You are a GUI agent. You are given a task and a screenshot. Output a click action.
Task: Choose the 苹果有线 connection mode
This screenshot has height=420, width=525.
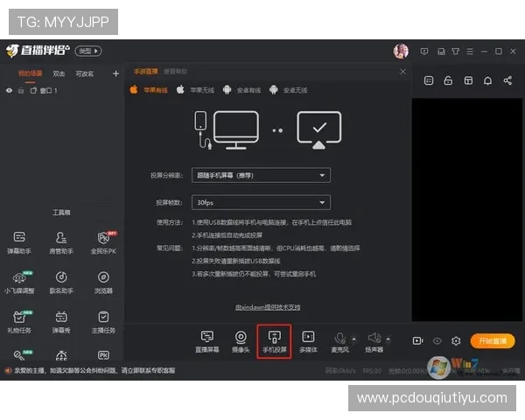pos(149,90)
